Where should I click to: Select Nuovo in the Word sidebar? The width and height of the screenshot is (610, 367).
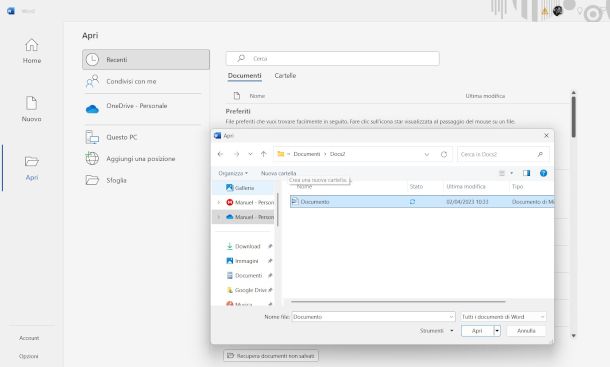(x=32, y=109)
